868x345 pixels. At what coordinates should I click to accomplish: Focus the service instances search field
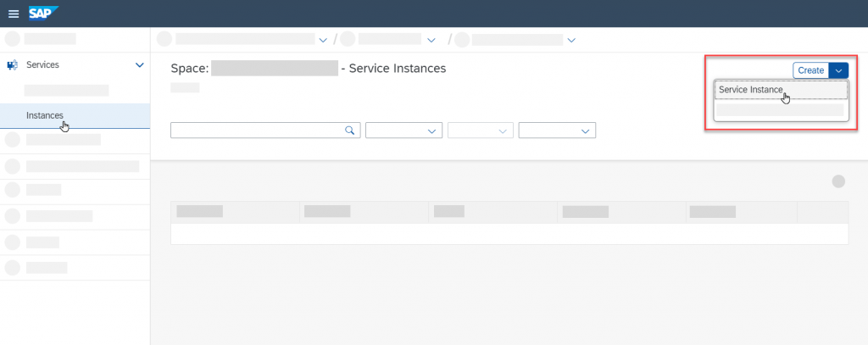tap(265, 131)
